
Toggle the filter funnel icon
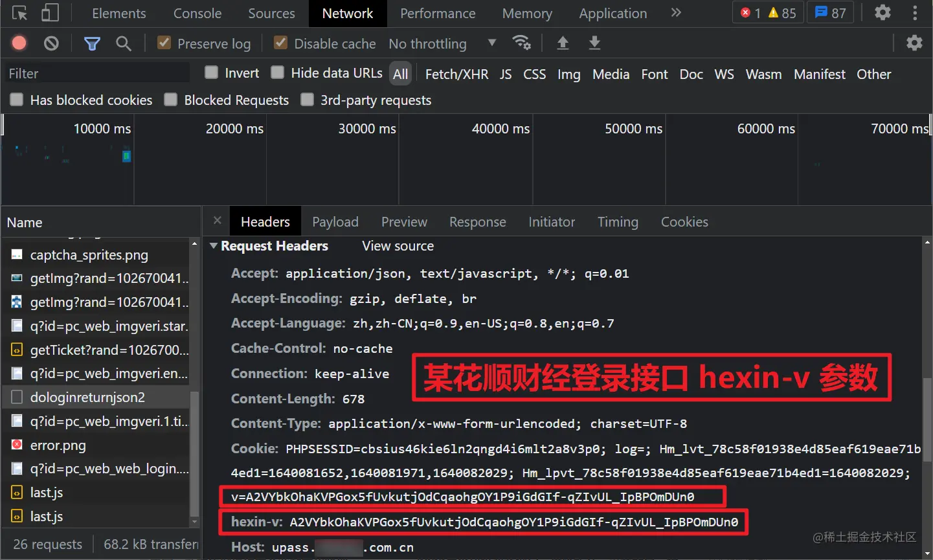click(92, 43)
